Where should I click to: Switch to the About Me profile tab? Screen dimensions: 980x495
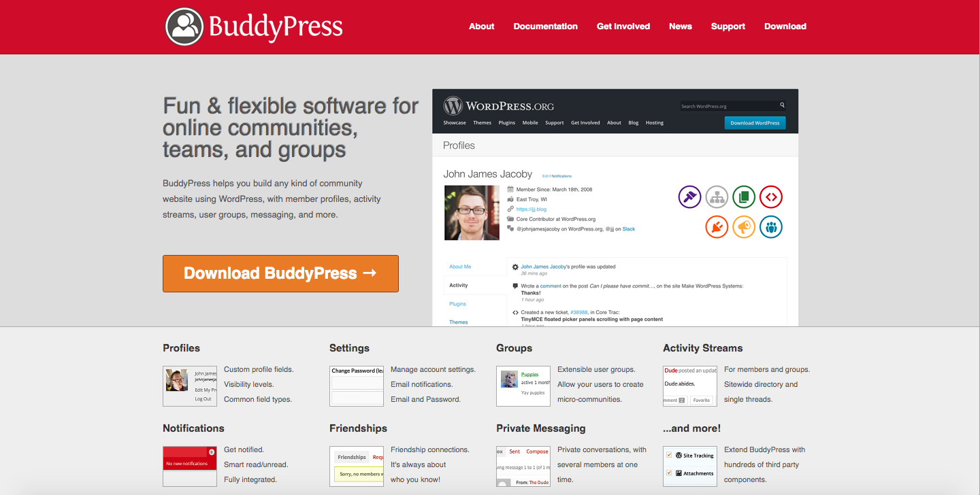tap(460, 267)
